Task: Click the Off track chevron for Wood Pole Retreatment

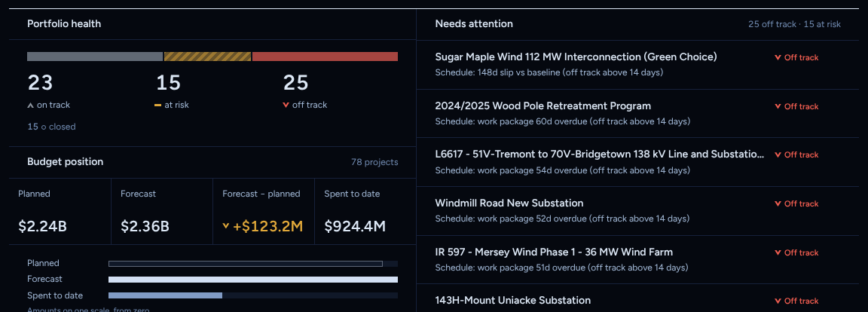Action: click(x=778, y=106)
